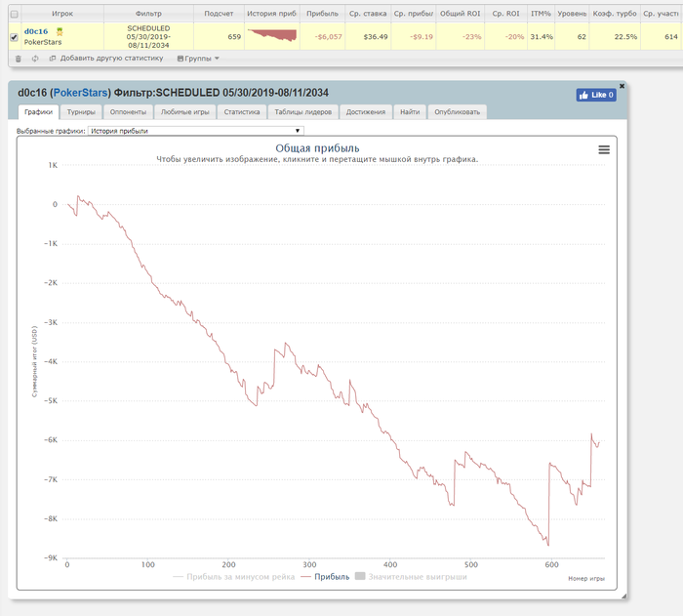683x616 pixels.
Task: Click the SCHEDULED date filter cell
Action: point(148,37)
